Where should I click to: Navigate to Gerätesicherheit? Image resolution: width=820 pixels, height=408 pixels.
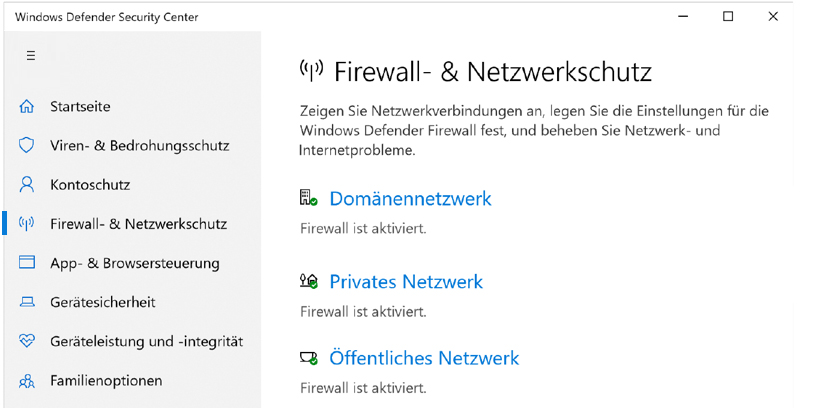[x=103, y=302]
